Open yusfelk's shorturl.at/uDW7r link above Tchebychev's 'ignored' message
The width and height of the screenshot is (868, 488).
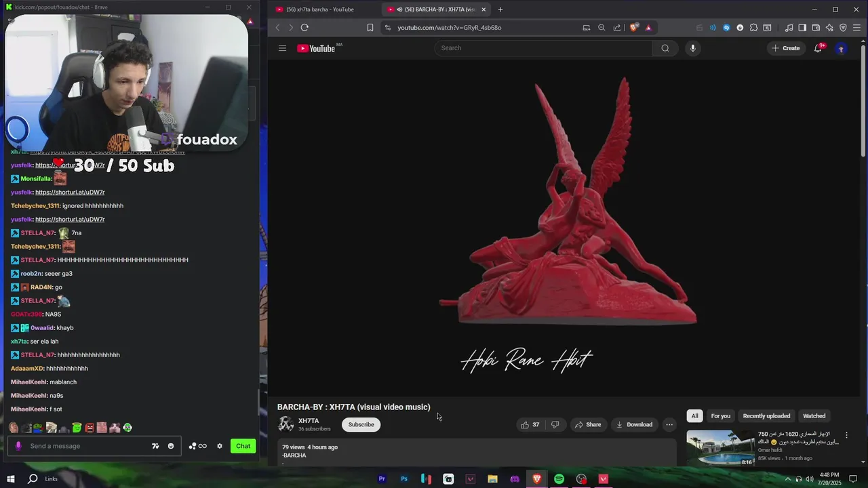coord(70,192)
